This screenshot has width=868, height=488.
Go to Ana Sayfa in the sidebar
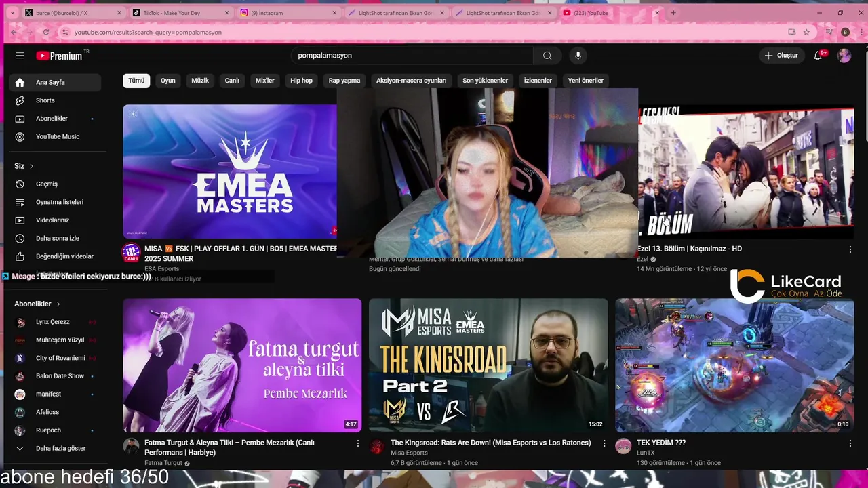[56, 82]
